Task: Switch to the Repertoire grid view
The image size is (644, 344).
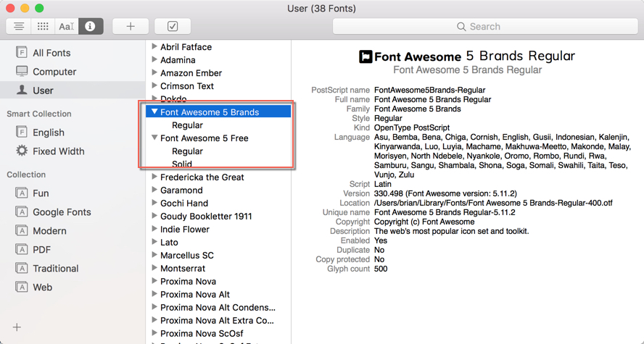Action: click(43, 26)
